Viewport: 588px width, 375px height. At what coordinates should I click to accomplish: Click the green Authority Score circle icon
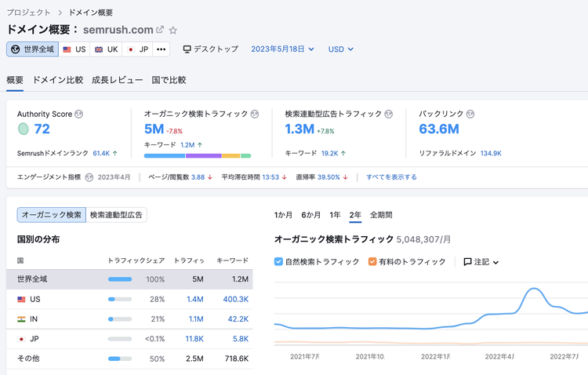(24, 129)
